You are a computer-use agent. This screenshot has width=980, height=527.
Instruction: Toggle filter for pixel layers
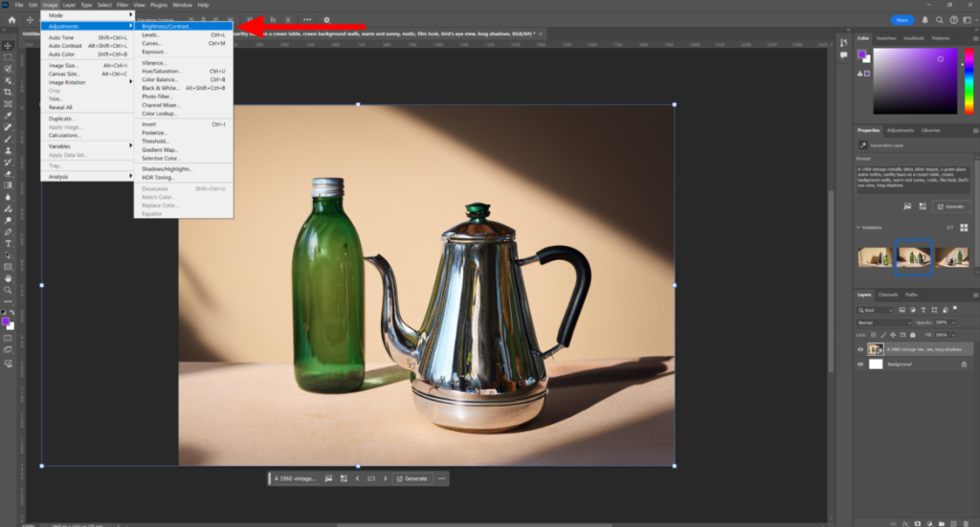click(x=902, y=310)
